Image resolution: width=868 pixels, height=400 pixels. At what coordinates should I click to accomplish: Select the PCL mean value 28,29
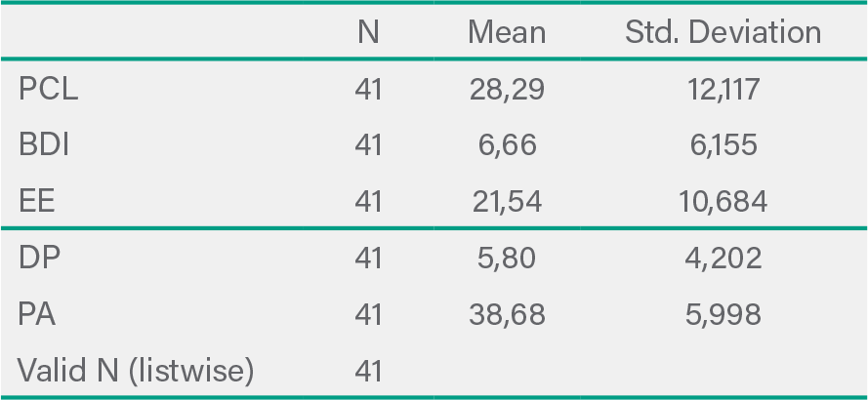coord(507,90)
